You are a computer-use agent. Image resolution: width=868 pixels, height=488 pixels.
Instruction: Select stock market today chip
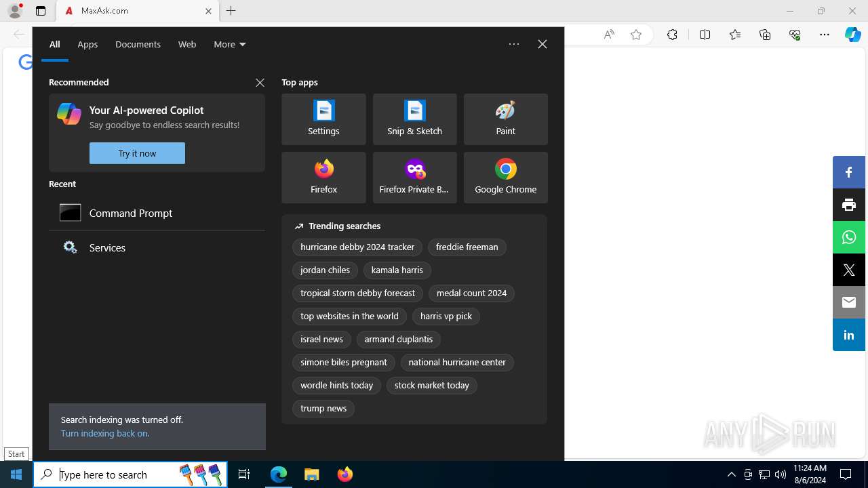(x=432, y=386)
